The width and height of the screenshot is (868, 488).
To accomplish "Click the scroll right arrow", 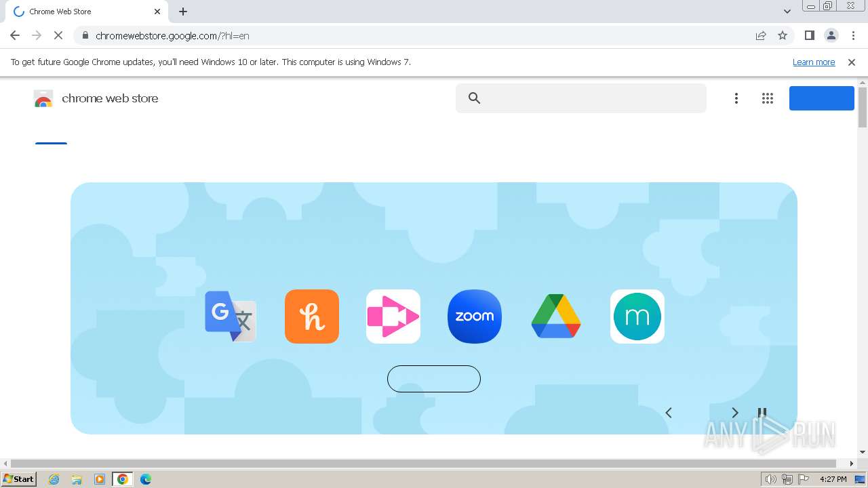I will [x=852, y=464].
